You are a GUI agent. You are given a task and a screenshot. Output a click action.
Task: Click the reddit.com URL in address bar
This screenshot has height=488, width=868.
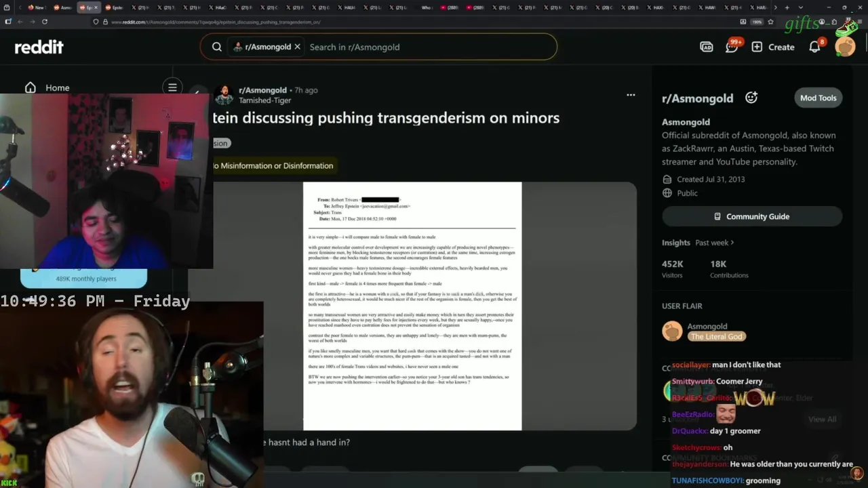pos(216,22)
